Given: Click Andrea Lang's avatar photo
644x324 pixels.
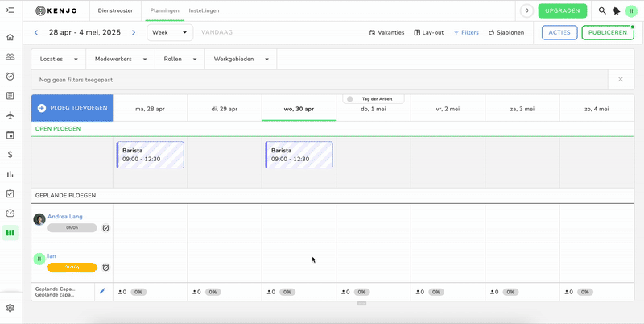Looking at the screenshot, I should (39, 219).
